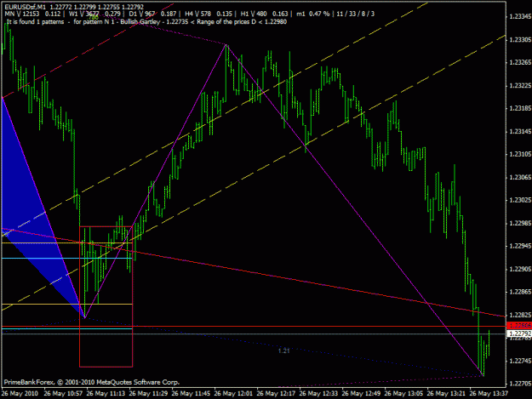Click the '26 May 12:33' time label

pyautogui.click(x=318, y=394)
